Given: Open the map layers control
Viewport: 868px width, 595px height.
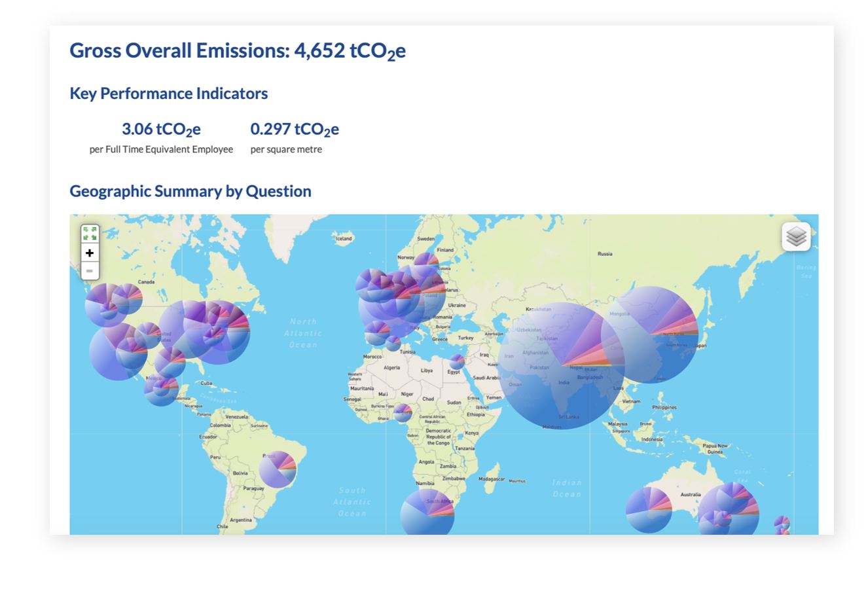Looking at the screenshot, I should (796, 236).
